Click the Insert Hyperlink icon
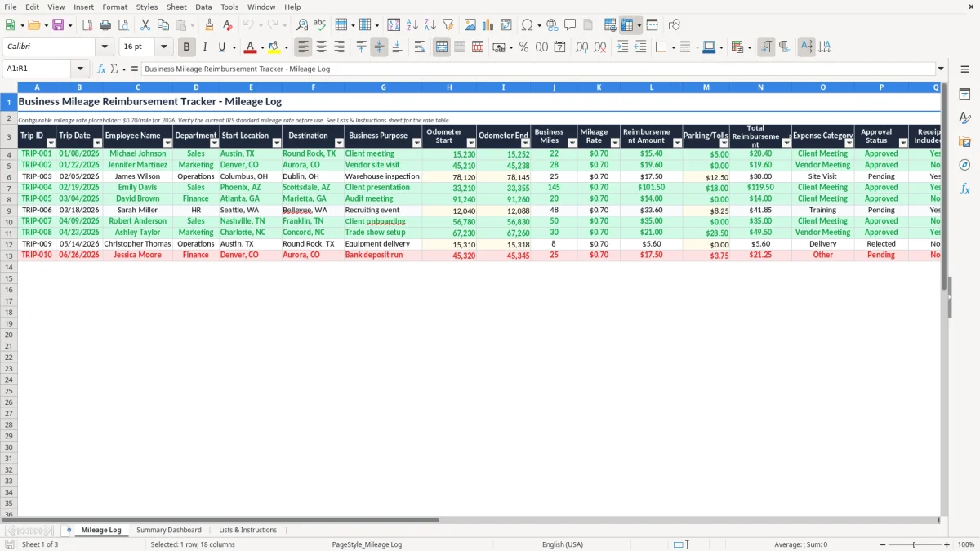980x551 pixels. point(552,25)
